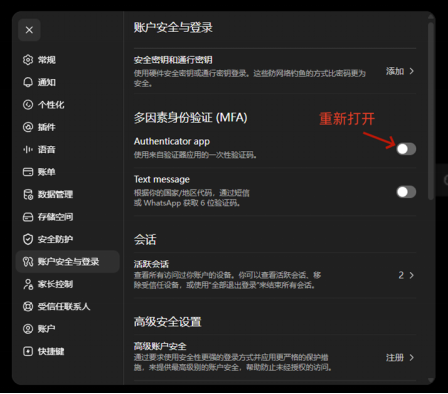Click the 安全密钥和通行密钥 heading
Viewport: 448px width, 394px height.
(173, 60)
